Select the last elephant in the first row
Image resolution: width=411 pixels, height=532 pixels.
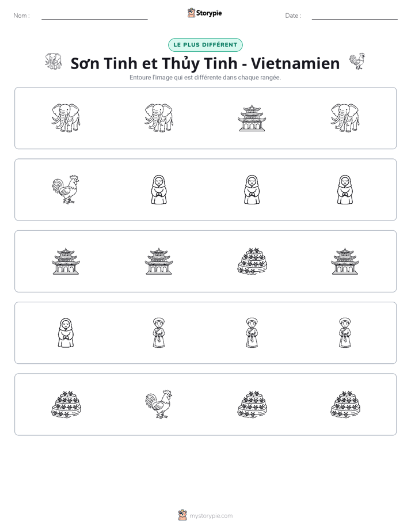click(x=345, y=118)
